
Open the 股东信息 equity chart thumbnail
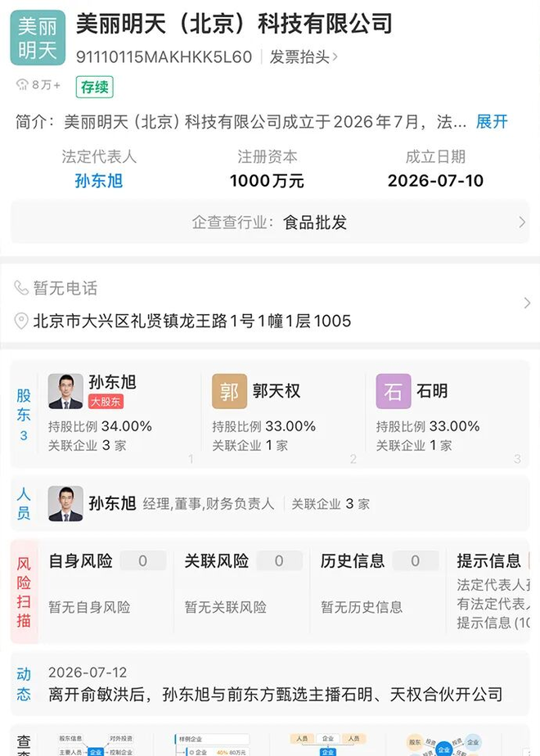pyautogui.click(x=96, y=745)
